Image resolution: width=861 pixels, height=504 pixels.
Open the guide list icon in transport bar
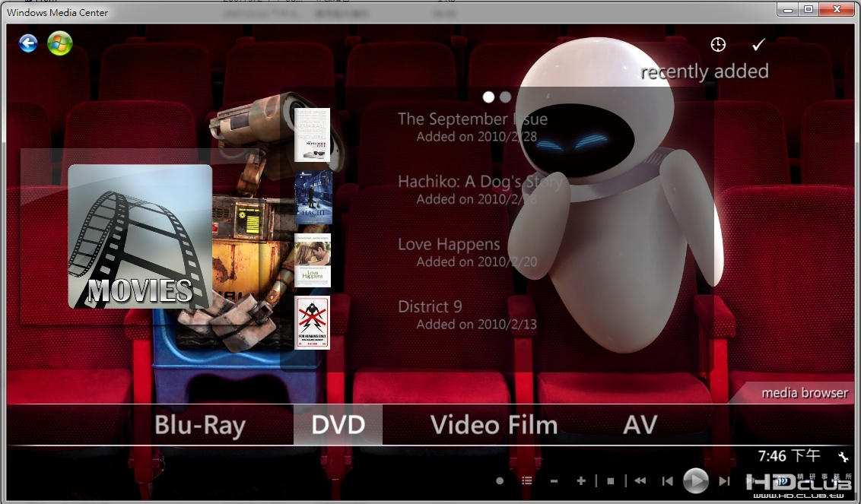coord(526,481)
